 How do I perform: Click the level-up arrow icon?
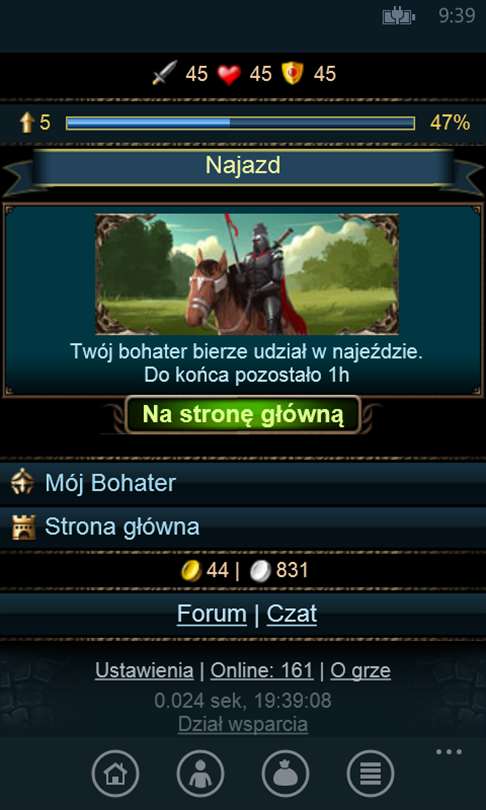click(x=27, y=123)
